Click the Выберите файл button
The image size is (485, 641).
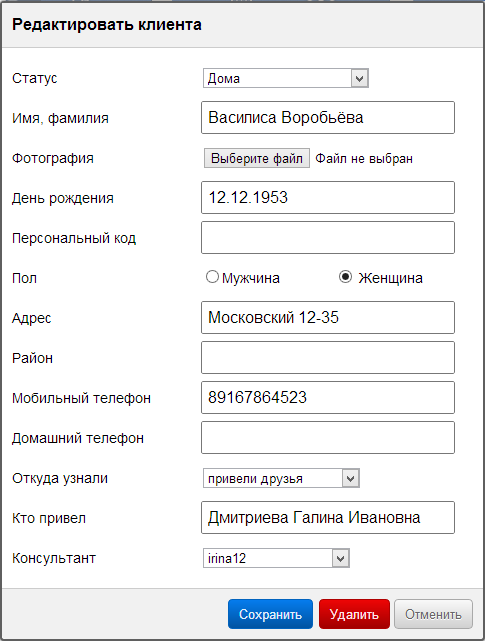(x=257, y=158)
